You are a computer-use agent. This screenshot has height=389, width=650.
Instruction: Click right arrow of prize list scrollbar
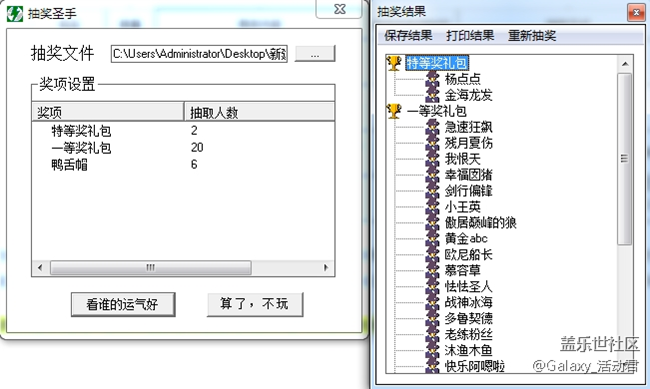(x=326, y=267)
